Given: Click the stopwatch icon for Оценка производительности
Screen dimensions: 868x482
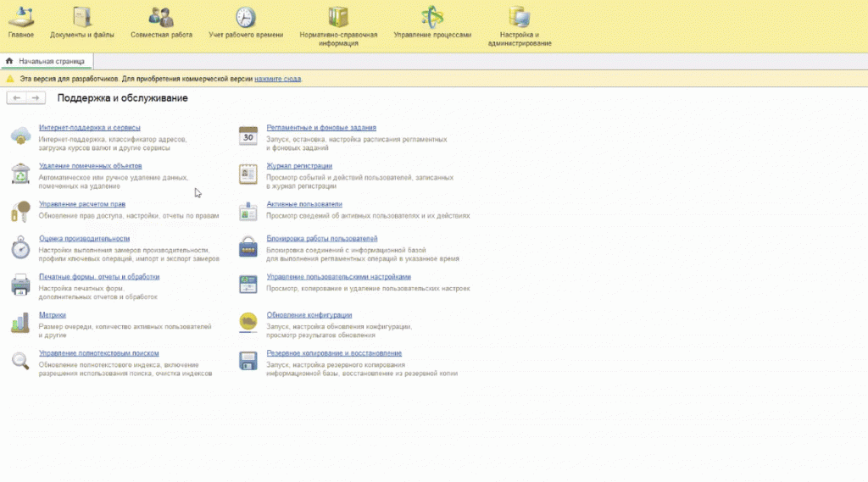Looking at the screenshot, I should click(x=20, y=247).
